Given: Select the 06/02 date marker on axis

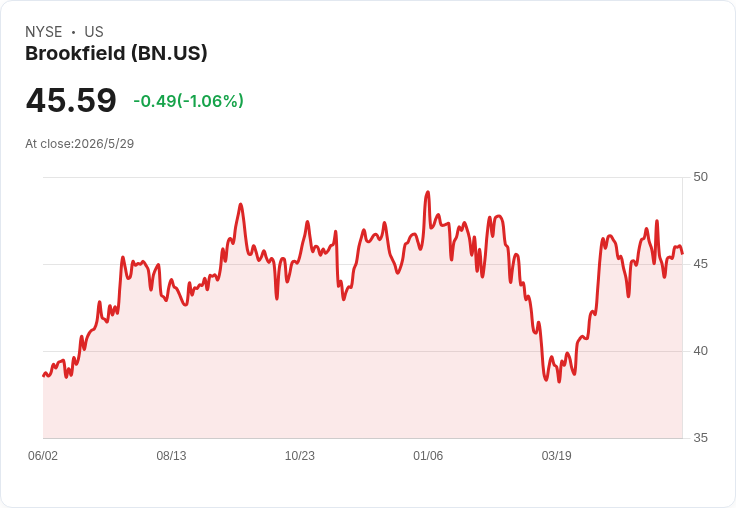Looking at the screenshot, I should tap(43, 455).
